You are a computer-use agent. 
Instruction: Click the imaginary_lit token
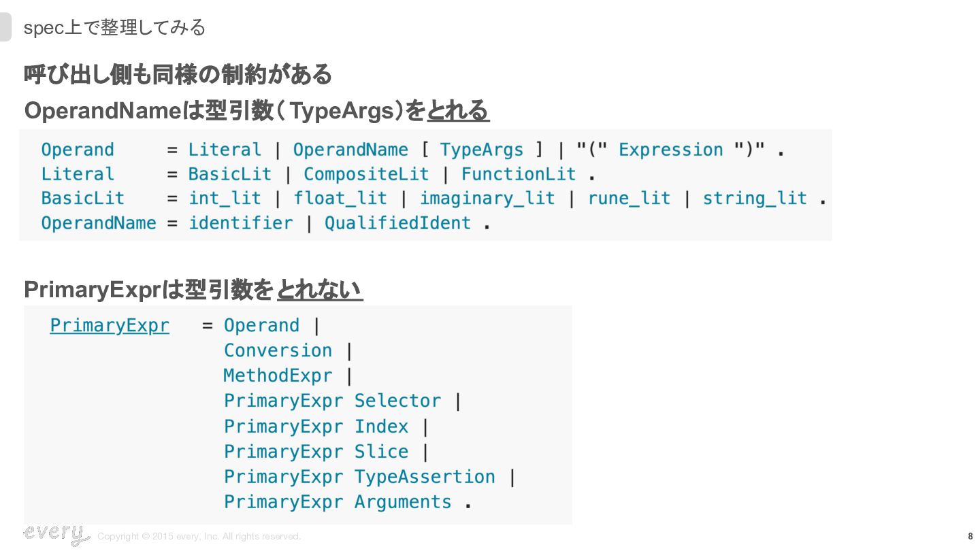tap(487, 199)
